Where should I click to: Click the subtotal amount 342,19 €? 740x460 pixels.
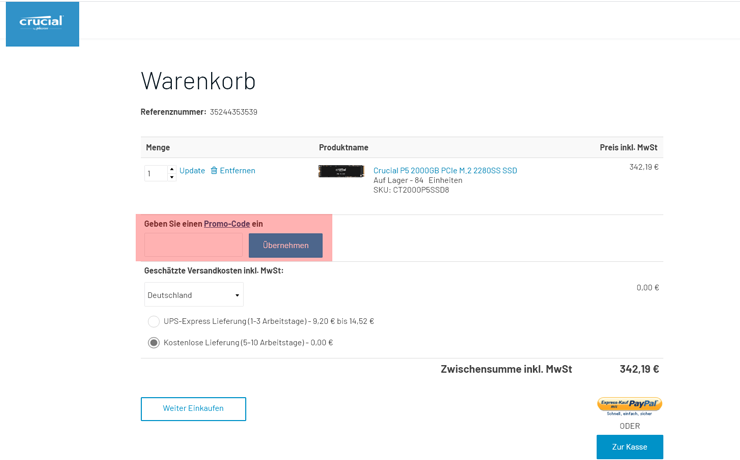pos(639,369)
